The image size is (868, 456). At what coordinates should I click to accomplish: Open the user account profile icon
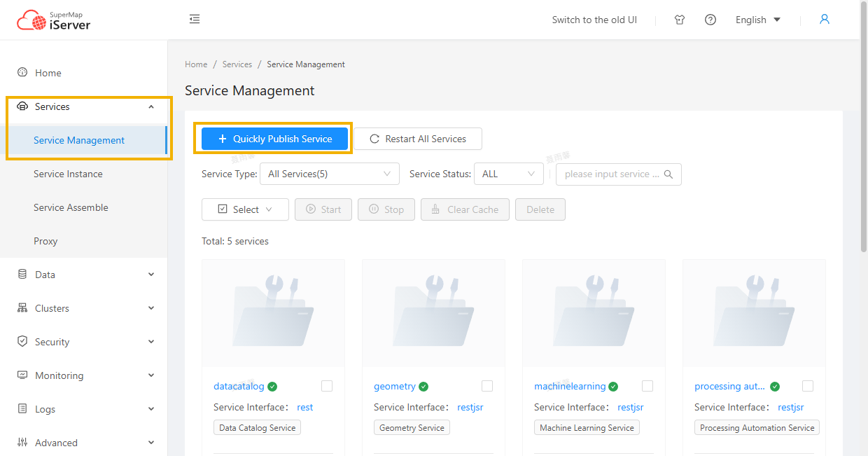[824, 20]
